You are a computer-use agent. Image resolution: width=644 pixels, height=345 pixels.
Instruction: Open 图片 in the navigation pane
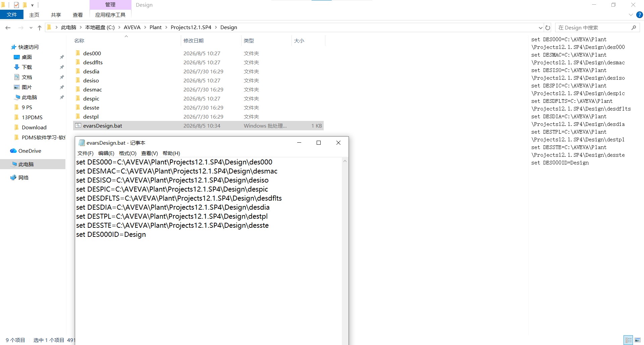point(27,87)
